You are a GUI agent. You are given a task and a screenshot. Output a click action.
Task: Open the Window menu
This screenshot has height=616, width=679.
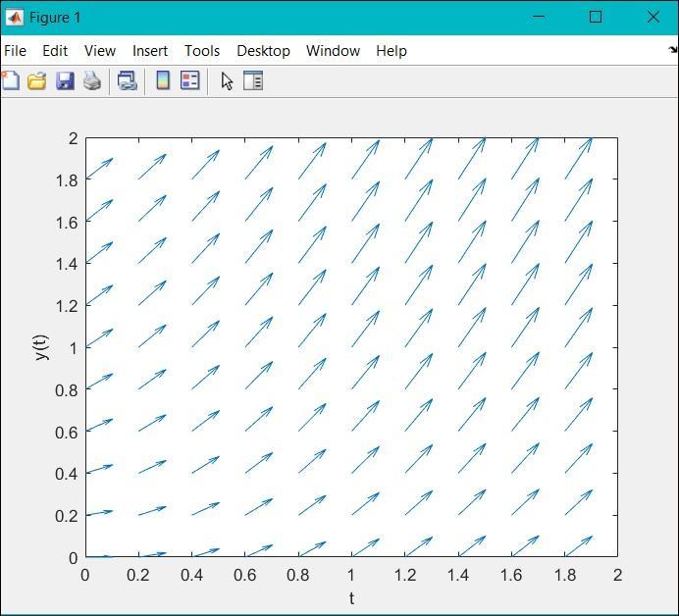pyautogui.click(x=333, y=51)
